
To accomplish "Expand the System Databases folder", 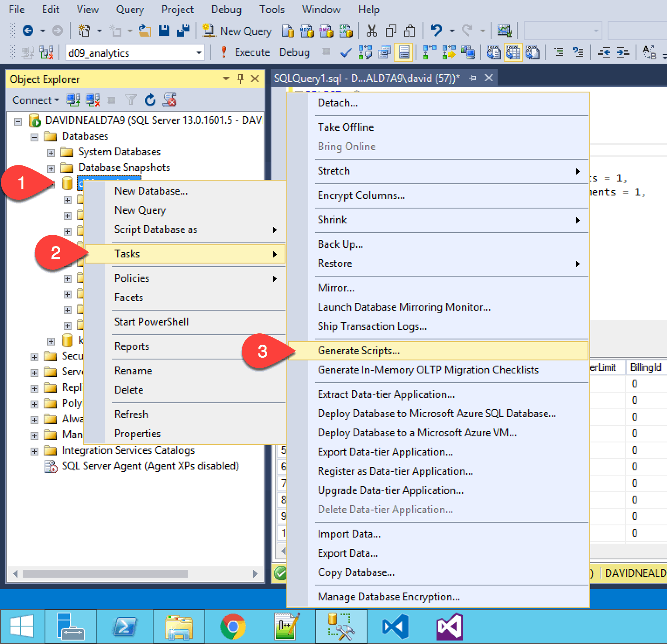I will (51, 153).
